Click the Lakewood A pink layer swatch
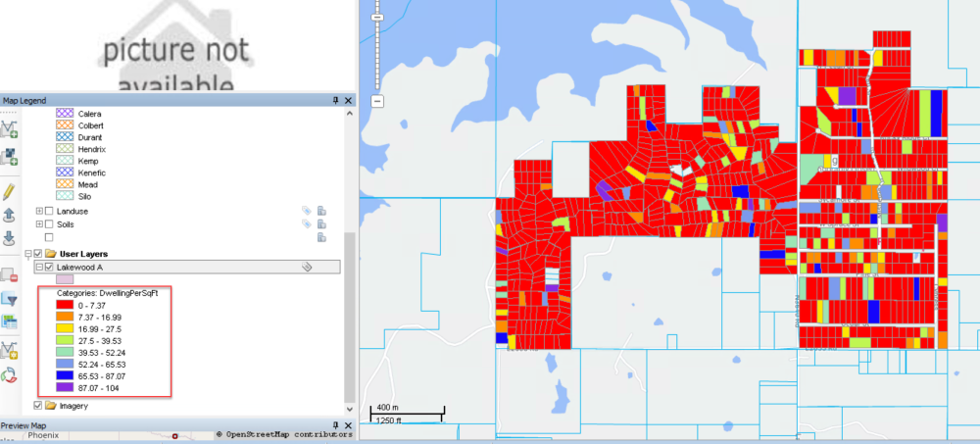Viewport: 980px width, 444px height. (65, 279)
